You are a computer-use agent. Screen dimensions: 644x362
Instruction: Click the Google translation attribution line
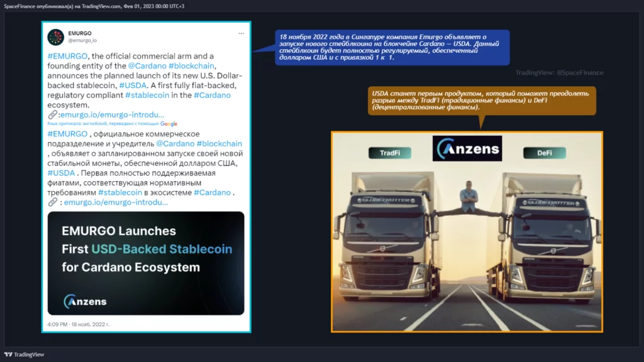pos(112,124)
